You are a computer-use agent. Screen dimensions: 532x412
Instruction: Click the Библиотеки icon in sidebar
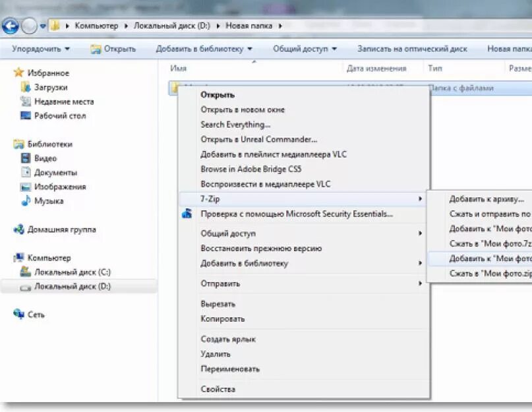(x=18, y=144)
